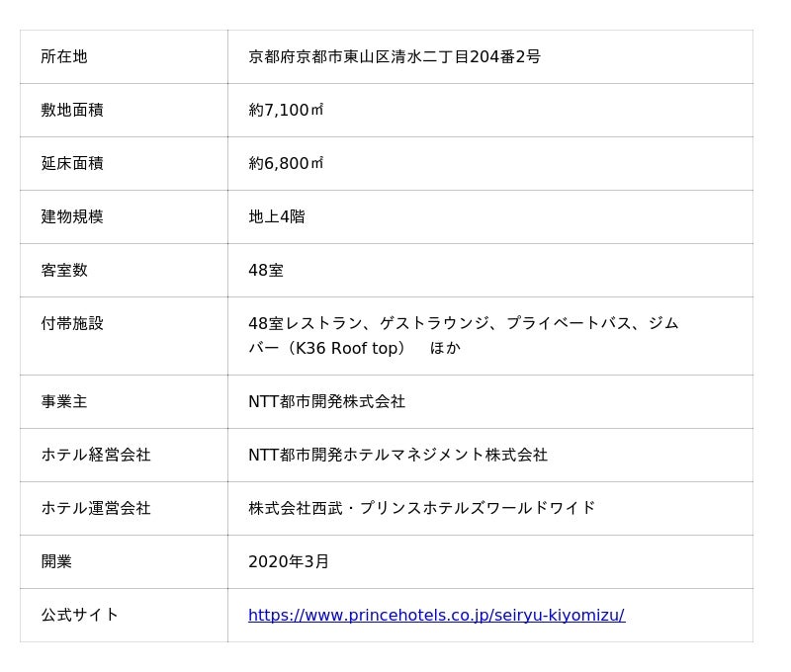Select NTT都市開発ホテルマネジメント株式会社 text
The height and width of the screenshot is (672, 791).
point(397,455)
